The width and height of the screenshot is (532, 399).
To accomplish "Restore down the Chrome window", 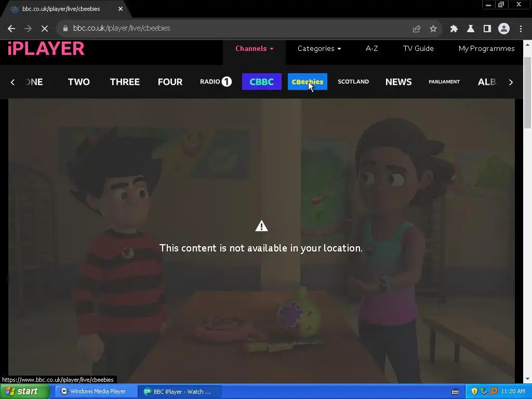I will coord(501,5).
